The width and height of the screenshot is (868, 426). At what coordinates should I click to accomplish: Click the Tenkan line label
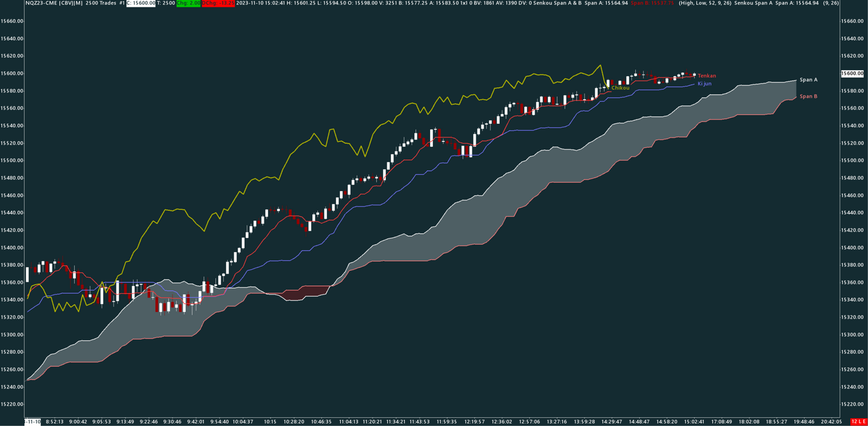point(706,76)
